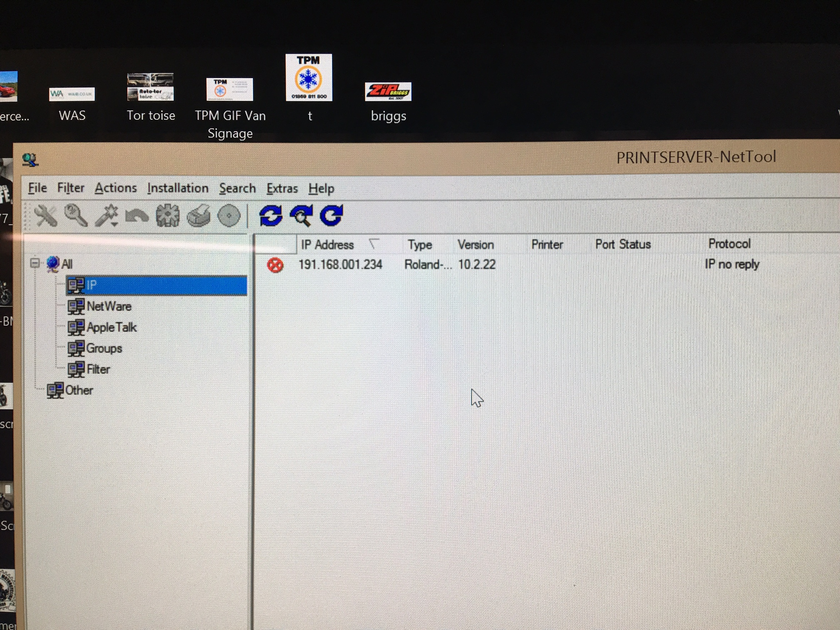Select the 191.168.001.234 print server row
Screen dimensions: 840x630
tap(340, 265)
